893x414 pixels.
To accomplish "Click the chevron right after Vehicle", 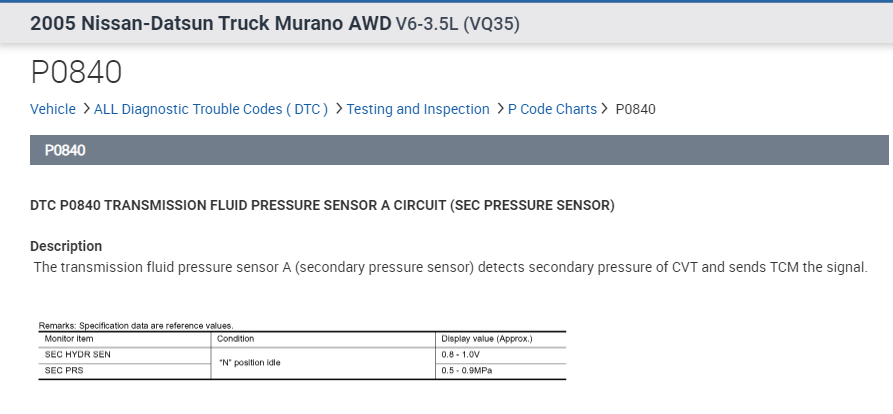I will (x=85, y=109).
